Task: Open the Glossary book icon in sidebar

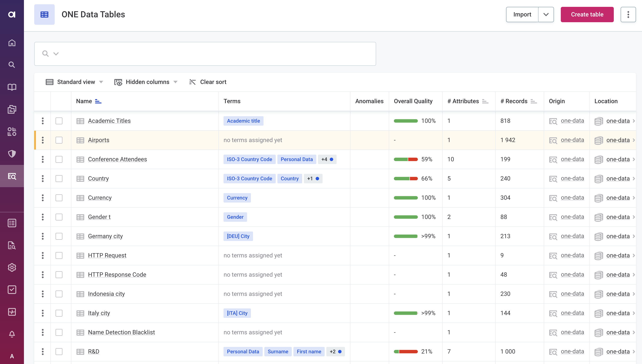Action: tap(12, 87)
